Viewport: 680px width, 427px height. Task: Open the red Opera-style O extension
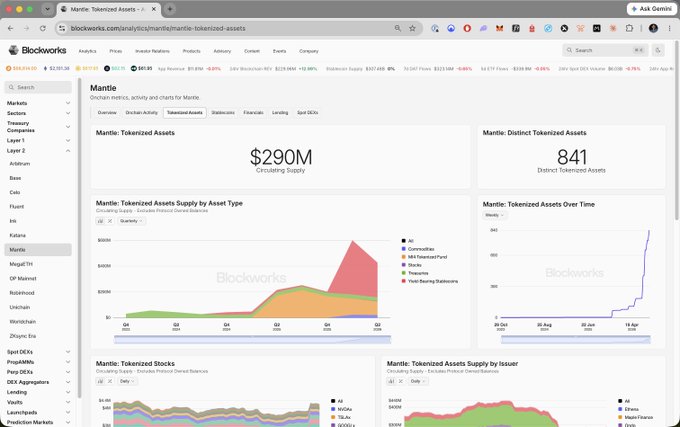pyautogui.click(x=467, y=28)
